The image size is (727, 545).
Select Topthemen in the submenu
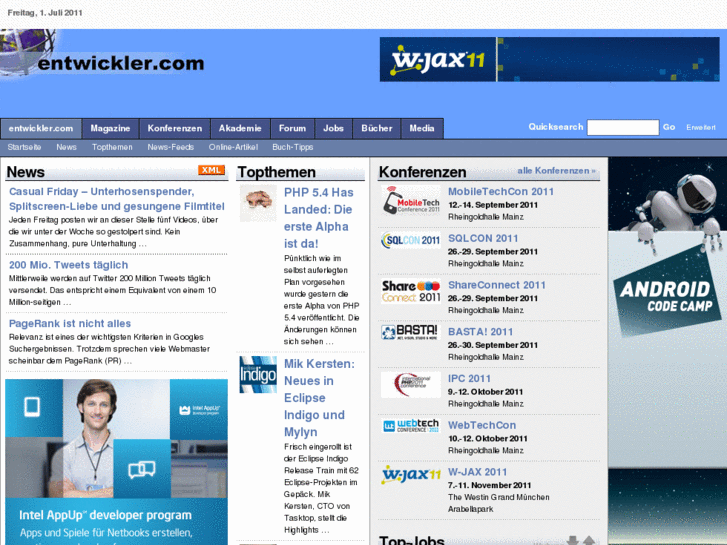112,147
